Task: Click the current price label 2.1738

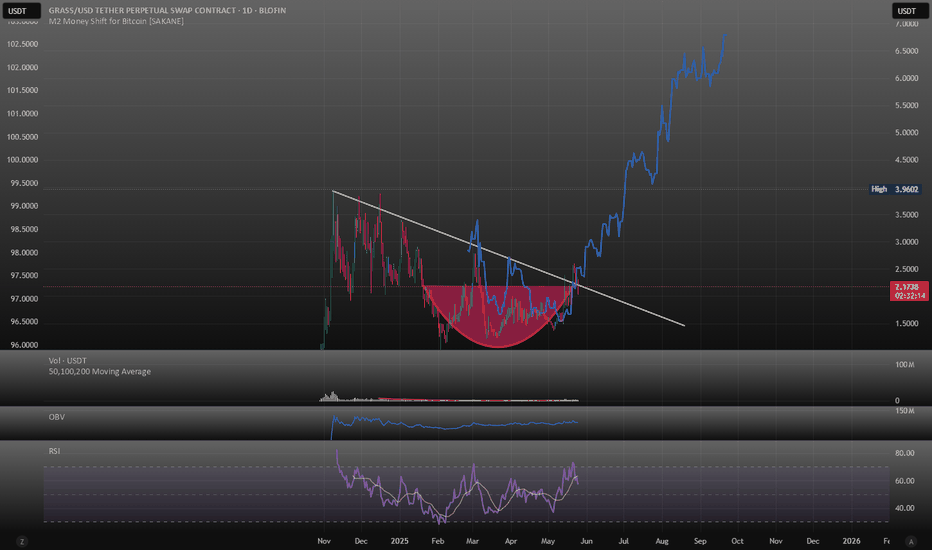Action: 909,291
